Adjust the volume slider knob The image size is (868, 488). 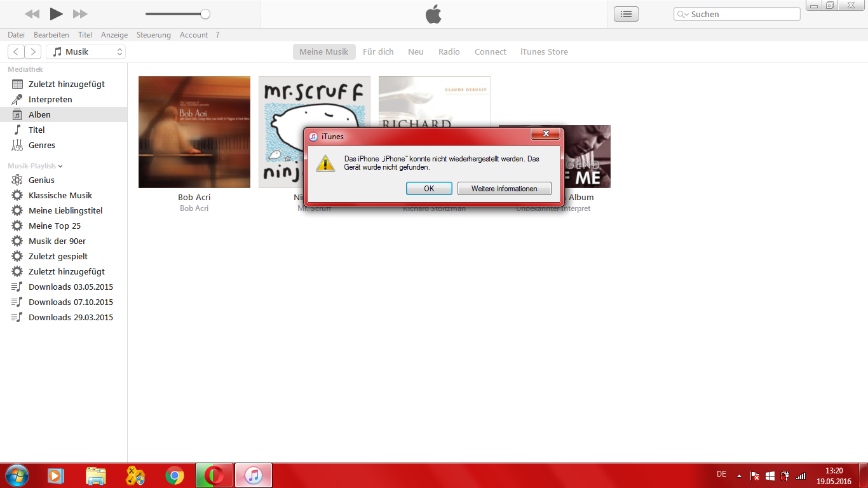click(205, 14)
